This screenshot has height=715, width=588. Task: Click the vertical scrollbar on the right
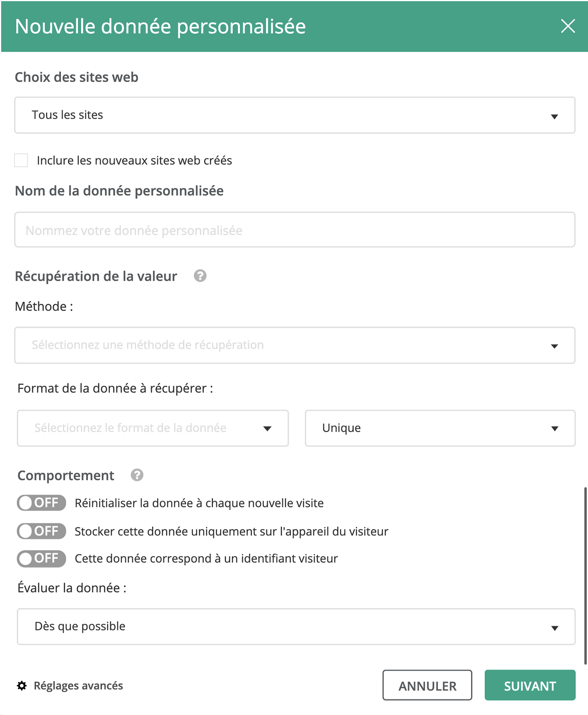pyautogui.click(x=585, y=576)
